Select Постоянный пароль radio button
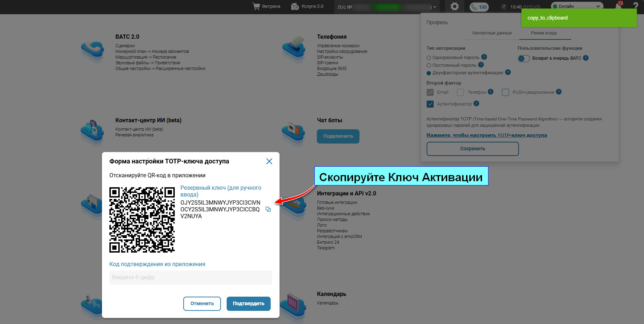The image size is (644, 324). 429,65
